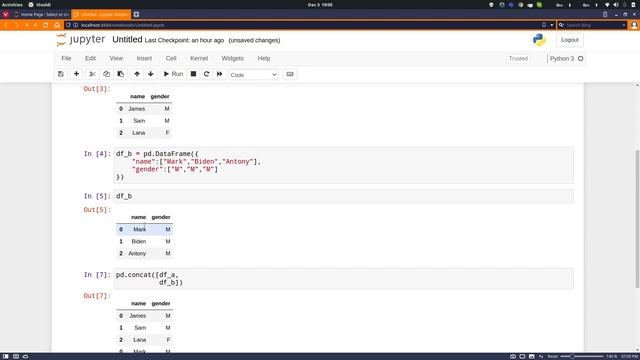This screenshot has width=640, height=360.
Task: Open the Cell menu
Action: click(x=171, y=58)
